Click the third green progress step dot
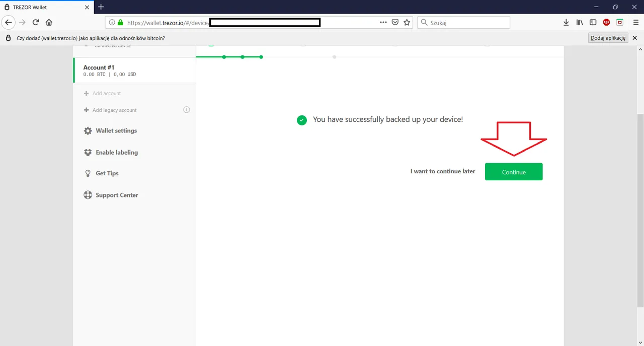644x346 pixels. tap(261, 57)
